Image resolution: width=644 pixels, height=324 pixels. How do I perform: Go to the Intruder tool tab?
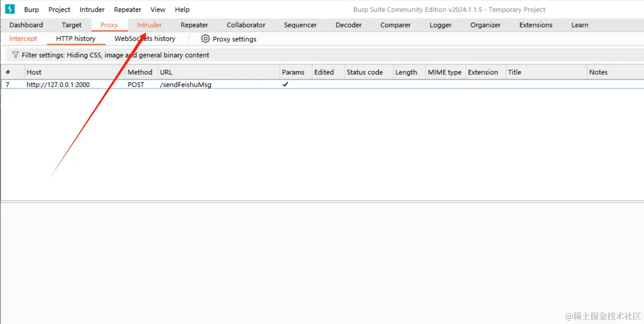[149, 25]
